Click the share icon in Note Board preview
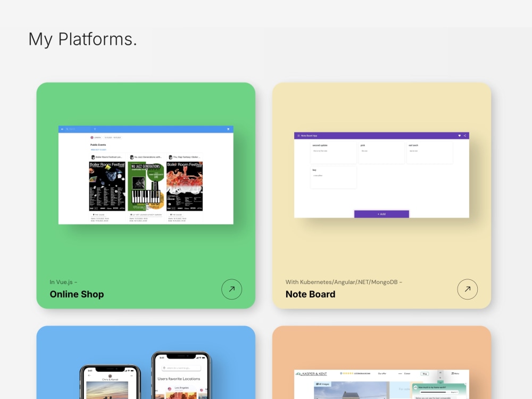Image resolution: width=532 pixels, height=399 pixels. click(x=465, y=136)
